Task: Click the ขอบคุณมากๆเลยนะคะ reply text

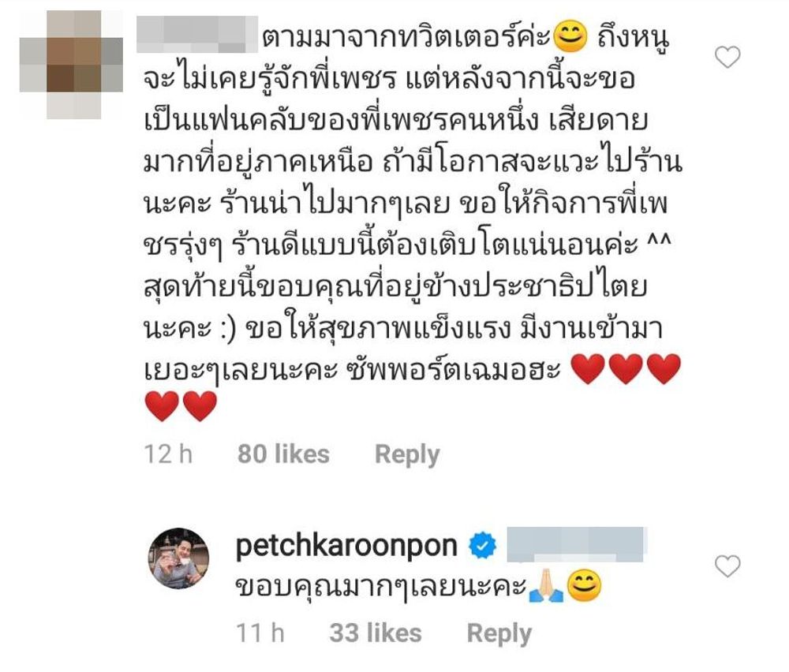Action: click(380, 588)
